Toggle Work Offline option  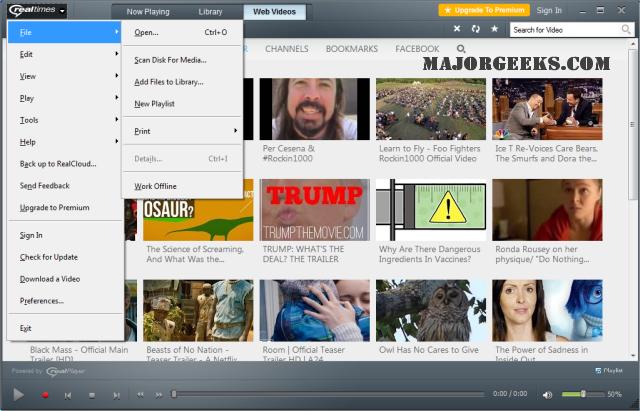point(182,186)
